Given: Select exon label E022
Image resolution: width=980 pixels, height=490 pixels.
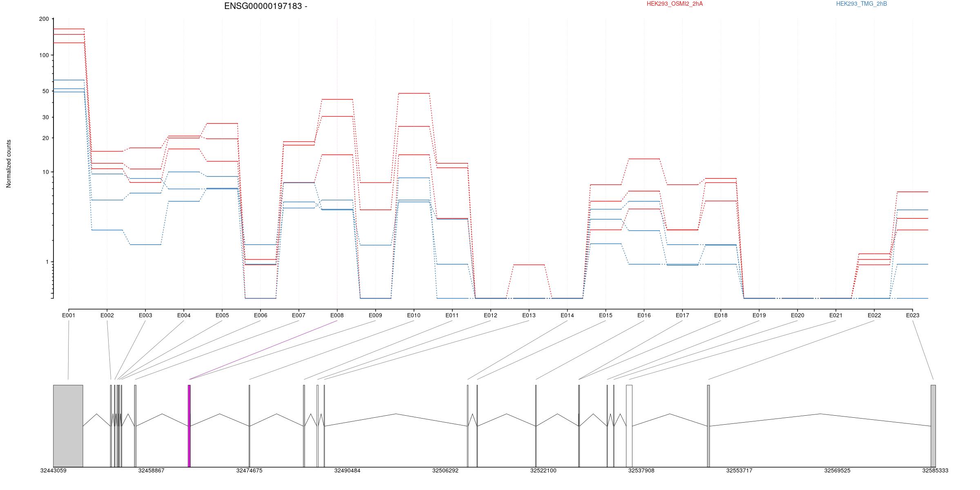Looking at the screenshot, I should tap(874, 315).
